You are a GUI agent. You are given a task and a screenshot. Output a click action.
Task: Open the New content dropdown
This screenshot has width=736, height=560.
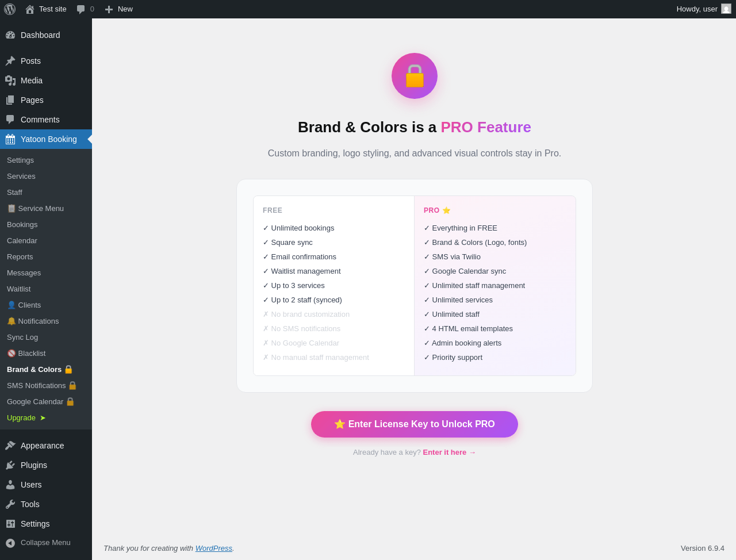118,9
